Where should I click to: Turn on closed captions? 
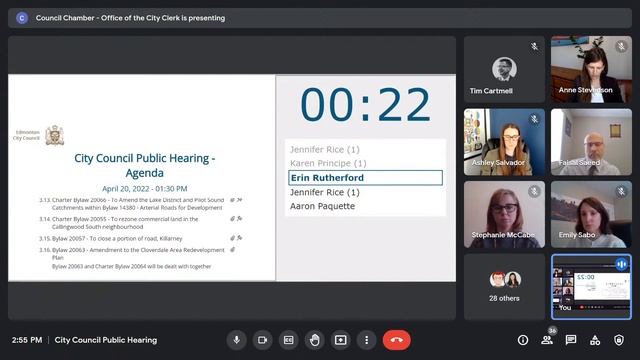pos(289,340)
